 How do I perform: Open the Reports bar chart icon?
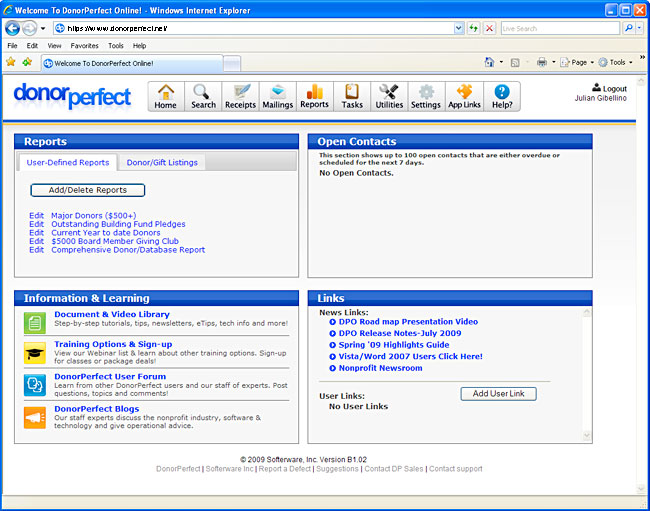315,97
